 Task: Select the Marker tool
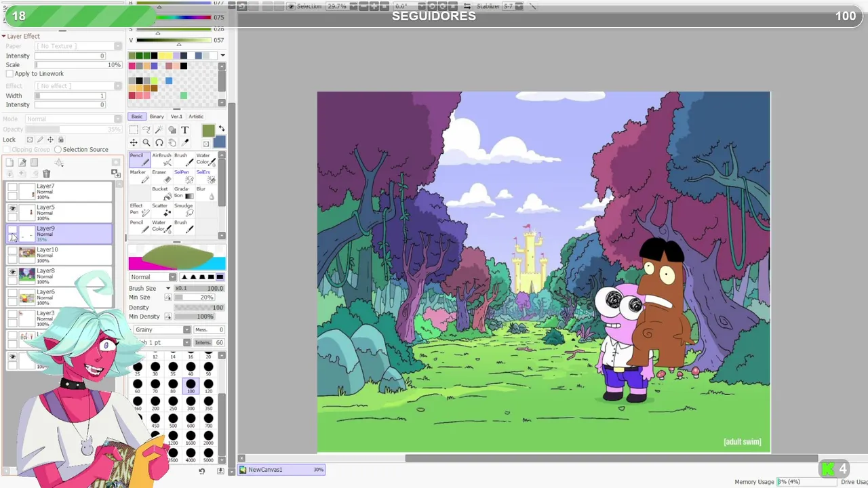coord(140,177)
